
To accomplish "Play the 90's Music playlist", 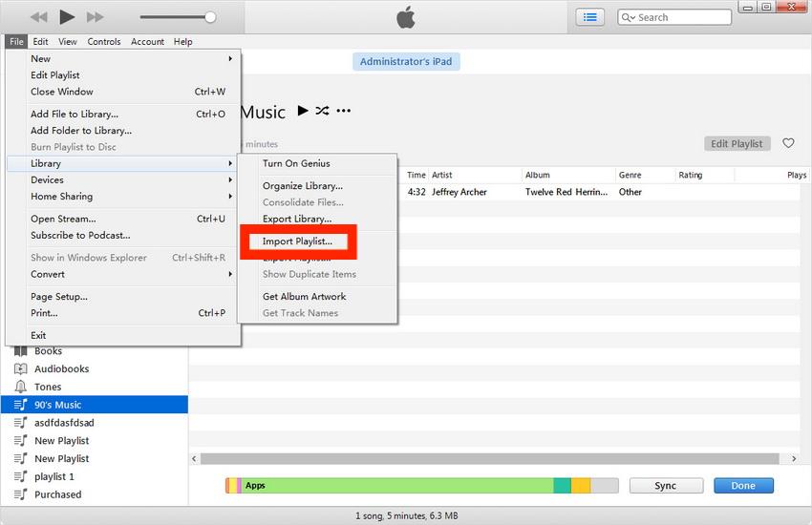I will click(303, 110).
